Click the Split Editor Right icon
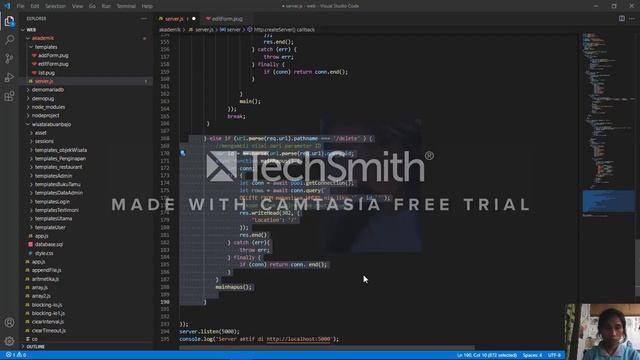 click(622, 18)
